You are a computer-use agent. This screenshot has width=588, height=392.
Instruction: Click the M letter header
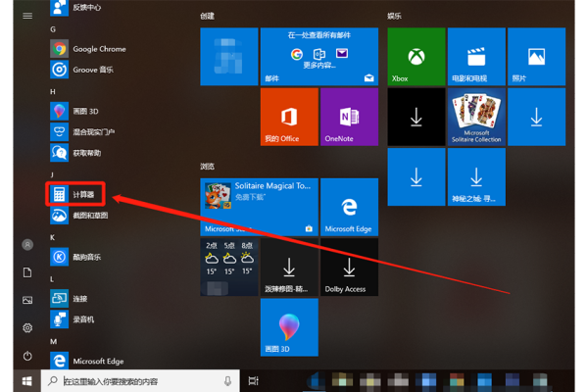pos(54,341)
